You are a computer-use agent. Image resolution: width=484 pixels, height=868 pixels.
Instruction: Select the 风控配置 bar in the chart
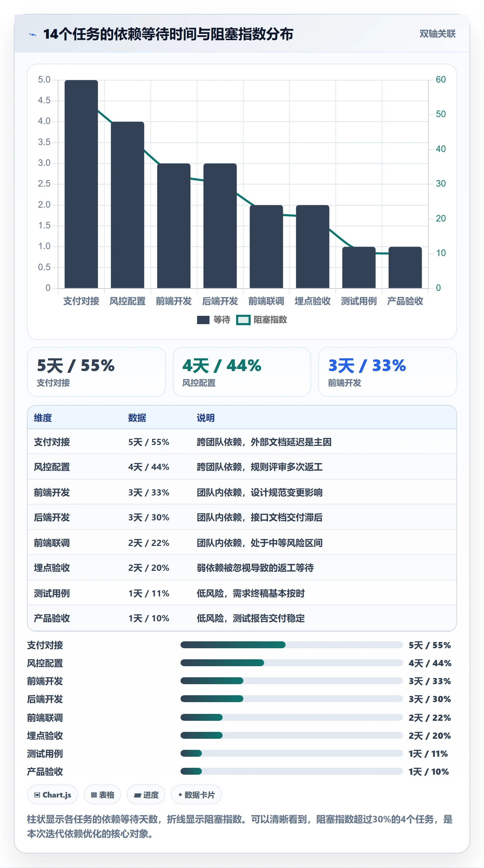click(128, 205)
